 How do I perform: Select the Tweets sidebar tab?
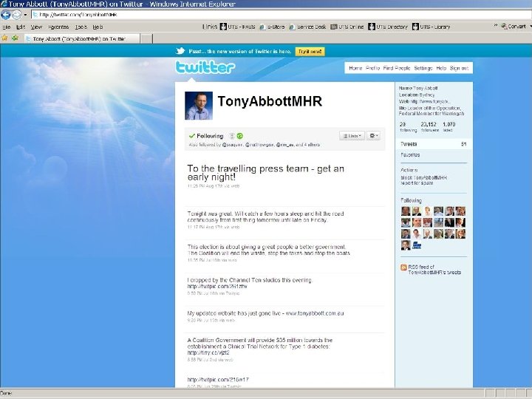click(434, 144)
